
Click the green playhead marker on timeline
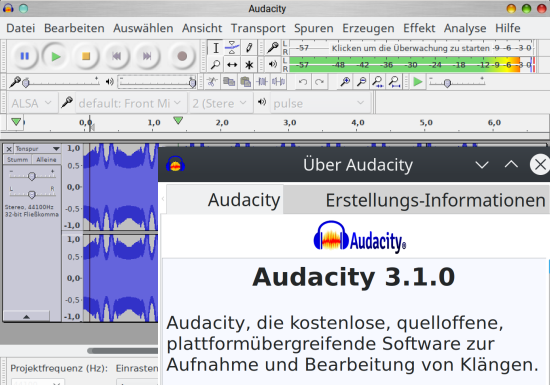(x=178, y=121)
